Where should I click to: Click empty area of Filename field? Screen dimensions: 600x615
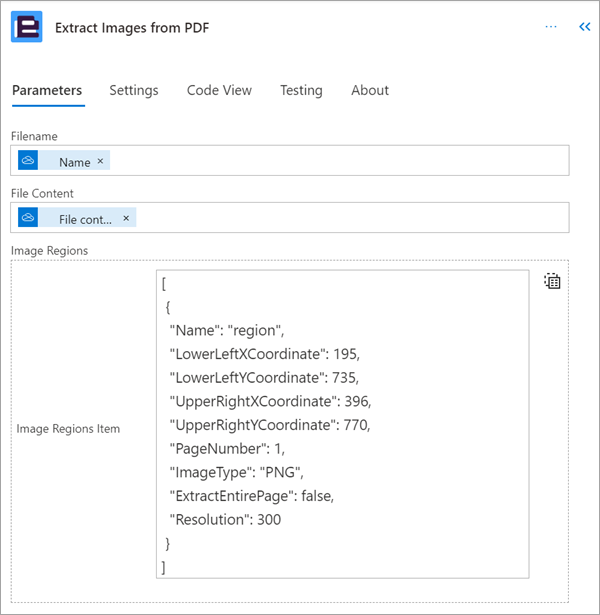pyautogui.click(x=337, y=160)
